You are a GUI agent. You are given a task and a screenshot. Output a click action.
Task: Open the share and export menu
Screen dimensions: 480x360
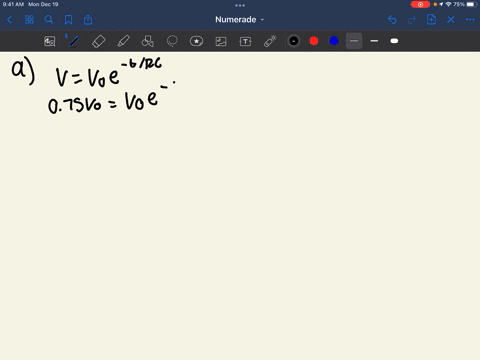pyautogui.click(x=88, y=20)
